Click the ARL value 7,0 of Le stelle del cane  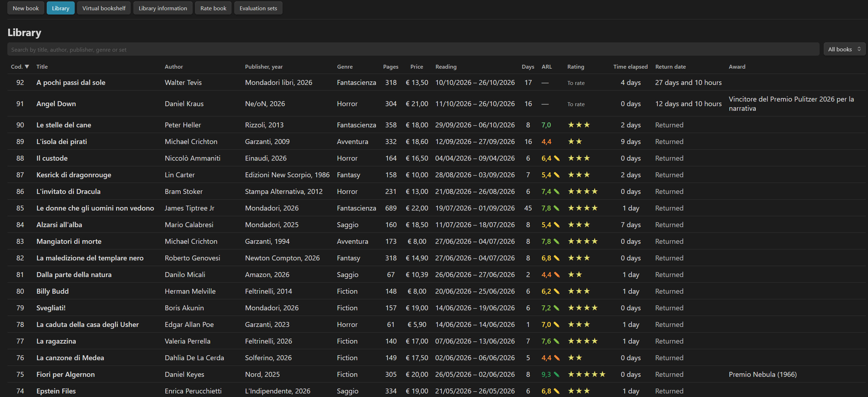pyautogui.click(x=546, y=125)
